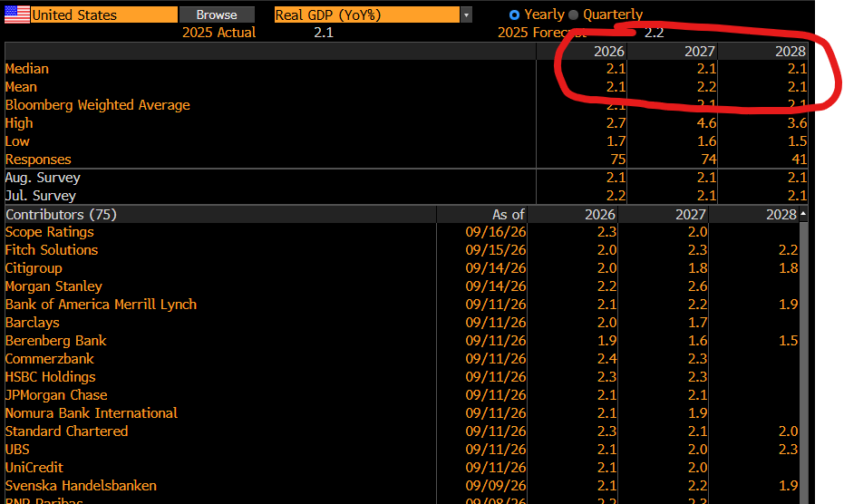Image resolution: width=844 pixels, height=504 pixels.
Task: Click the United States flag icon
Action: pyautogui.click(x=17, y=15)
